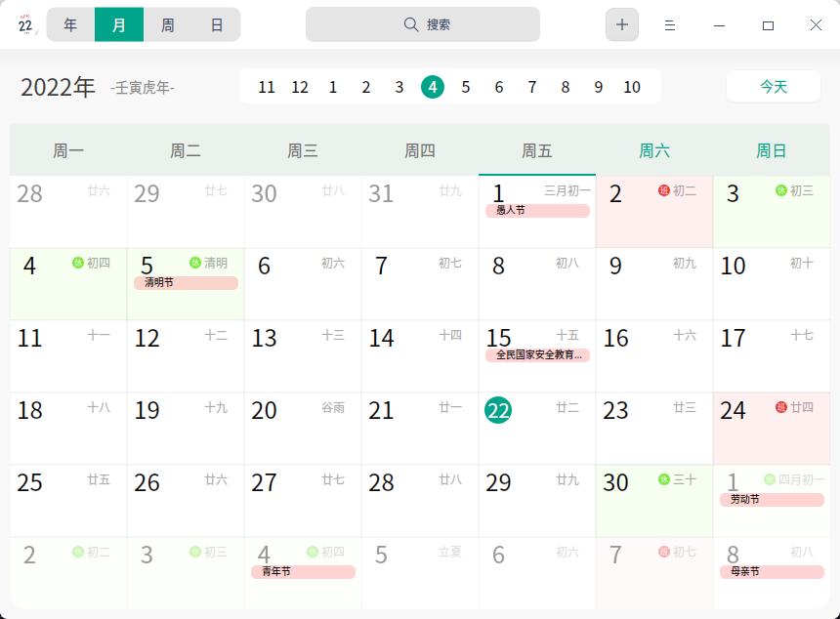
Task: Select month 6 in month strip
Action: pos(499,87)
